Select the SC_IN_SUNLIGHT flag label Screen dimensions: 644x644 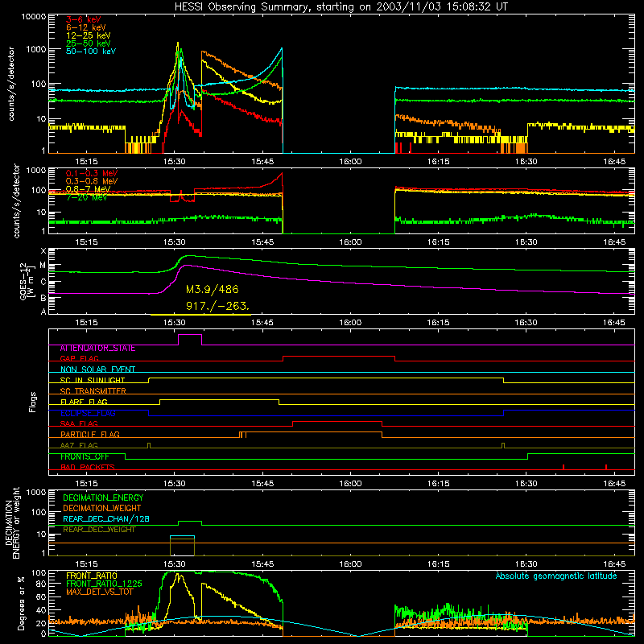point(93,380)
